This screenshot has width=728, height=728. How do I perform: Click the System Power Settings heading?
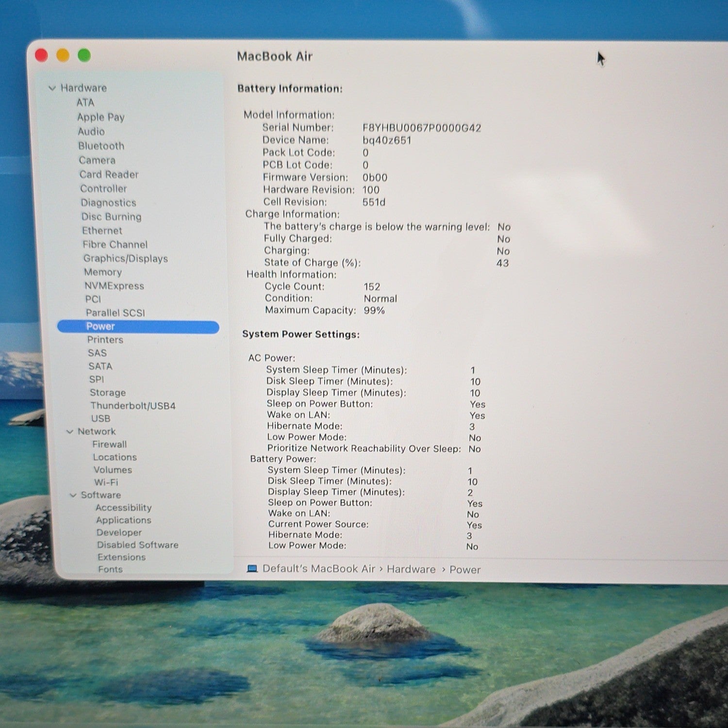pyautogui.click(x=301, y=334)
